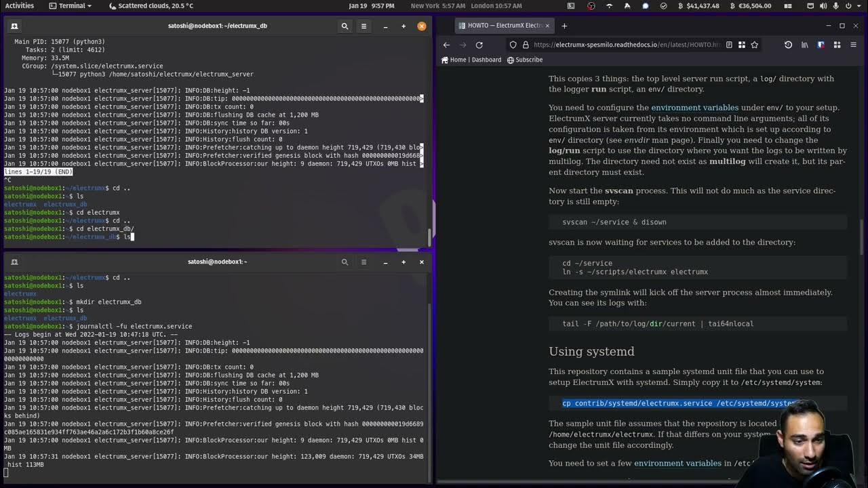This screenshot has width=868, height=488.
Task: Click the OBS tray icon in top bar
Action: point(591,5)
